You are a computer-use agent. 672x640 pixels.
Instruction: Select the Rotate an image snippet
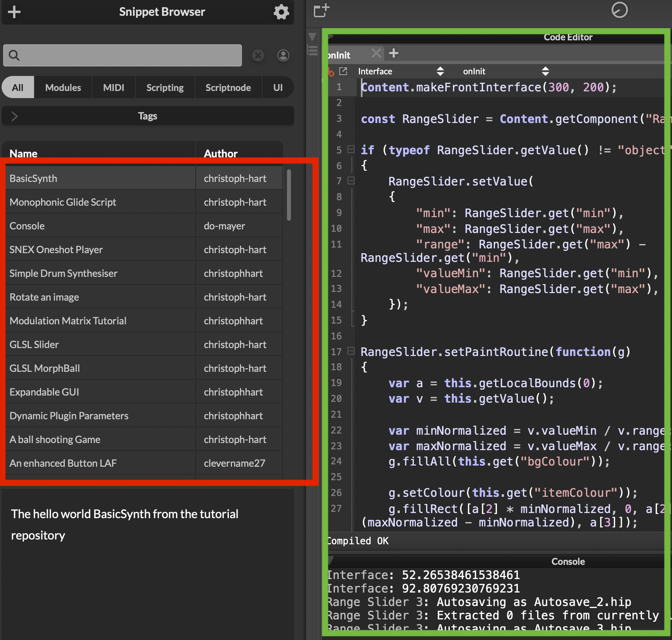click(x=144, y=297)
